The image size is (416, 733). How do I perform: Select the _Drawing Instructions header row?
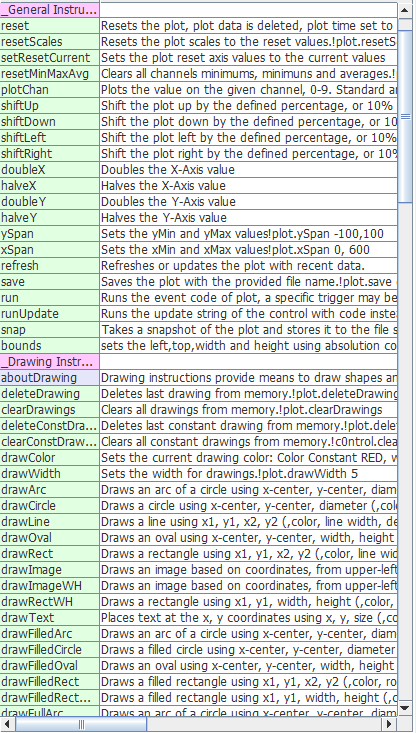click(x=199, y=362)
